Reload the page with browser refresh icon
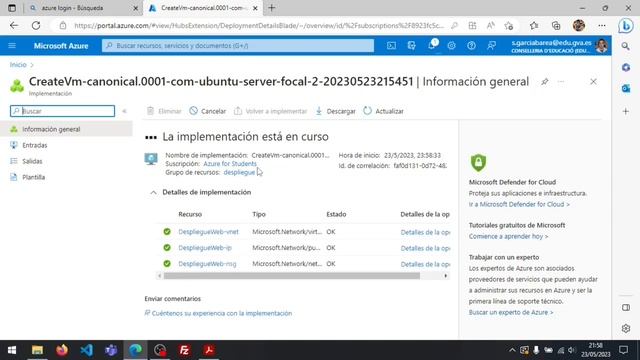The image size is (640, 360). click(36, 25)
